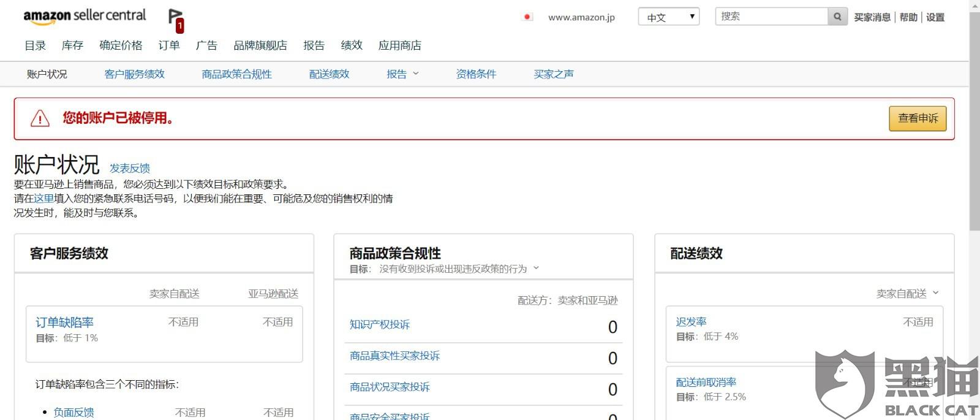Click the www.amazon.jp marketplace text

tap(581, 17)
